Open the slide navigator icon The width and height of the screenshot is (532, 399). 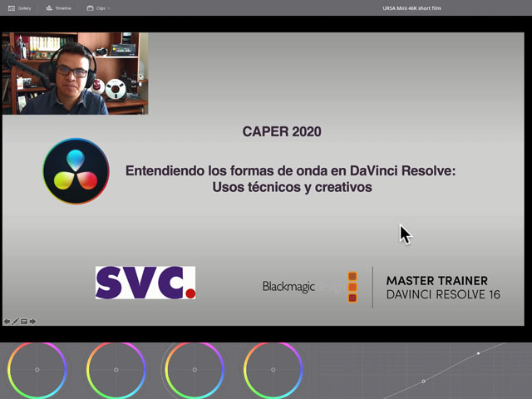click(x=24, y=322)
